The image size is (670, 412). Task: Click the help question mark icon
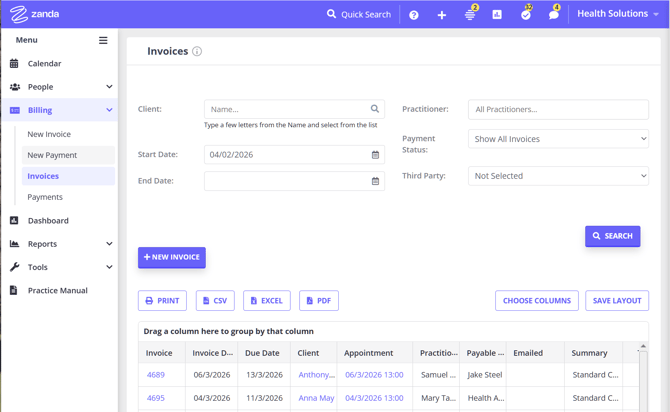[414, 15]
